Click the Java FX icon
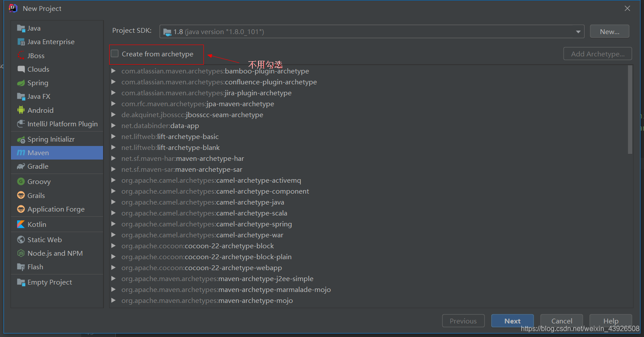 pyautogui.click(x=21, y=97)
